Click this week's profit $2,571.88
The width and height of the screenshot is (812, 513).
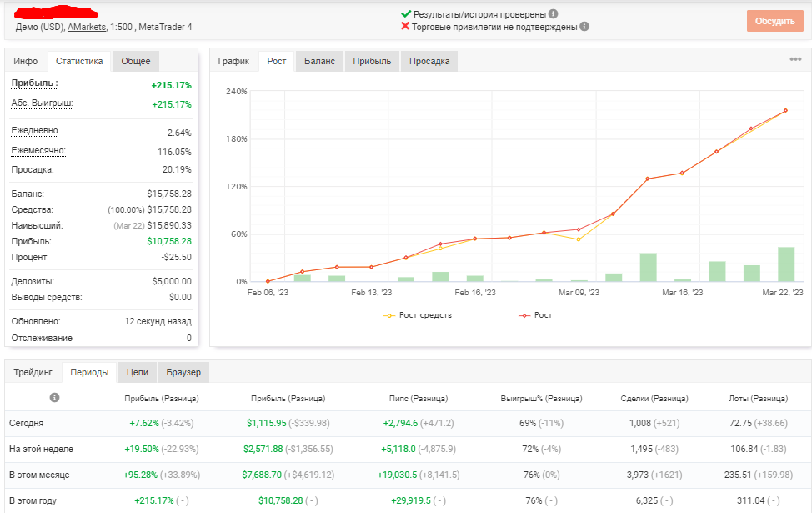(x=263, y=450)
